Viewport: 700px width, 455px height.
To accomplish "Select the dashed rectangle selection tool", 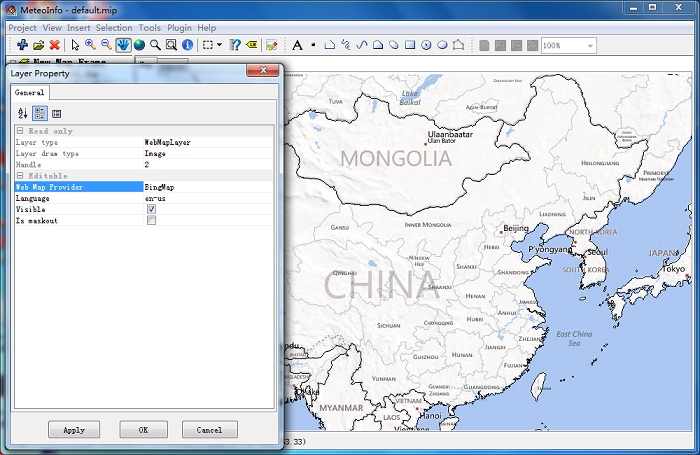I will click(208, 45).
